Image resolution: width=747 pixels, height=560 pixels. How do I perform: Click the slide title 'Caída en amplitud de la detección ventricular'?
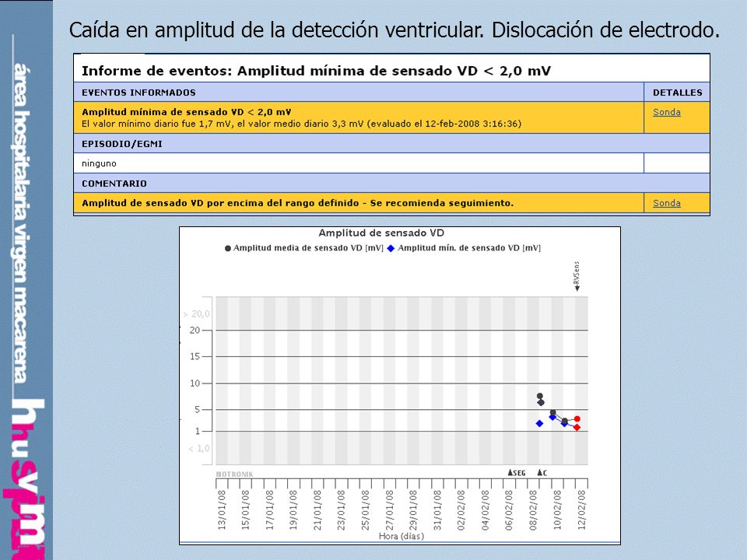tap(276, 30)
